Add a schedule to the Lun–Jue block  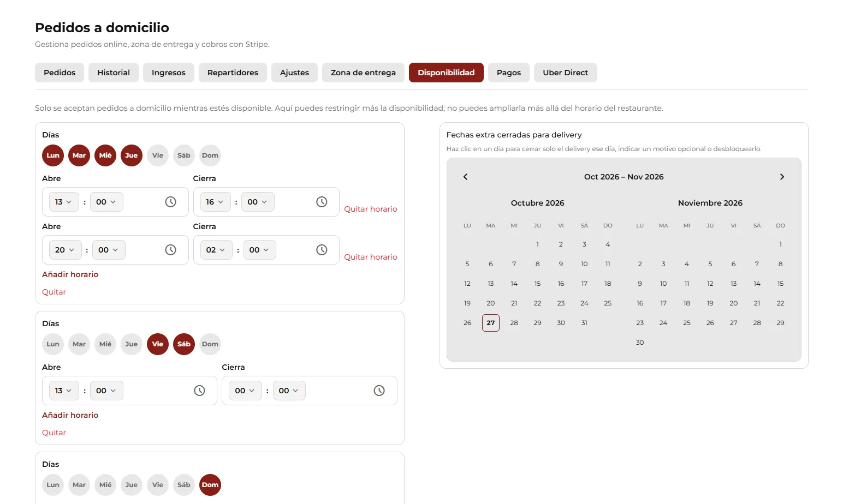tap(70, 274)
